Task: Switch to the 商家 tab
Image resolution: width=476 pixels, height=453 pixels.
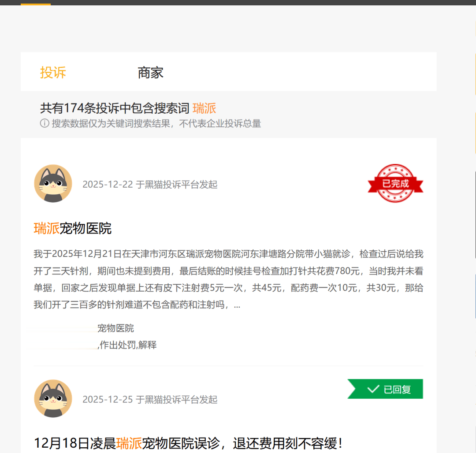Action: (150, 73)
